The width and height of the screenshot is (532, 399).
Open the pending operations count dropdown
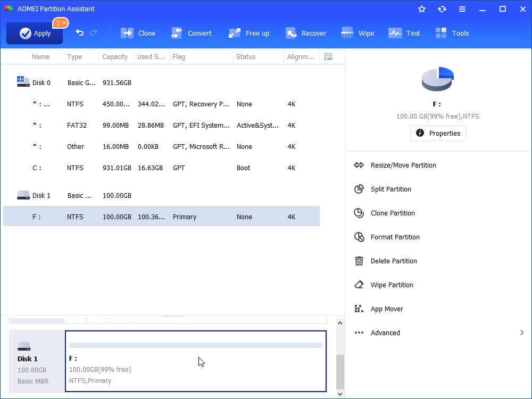point(61,23)
